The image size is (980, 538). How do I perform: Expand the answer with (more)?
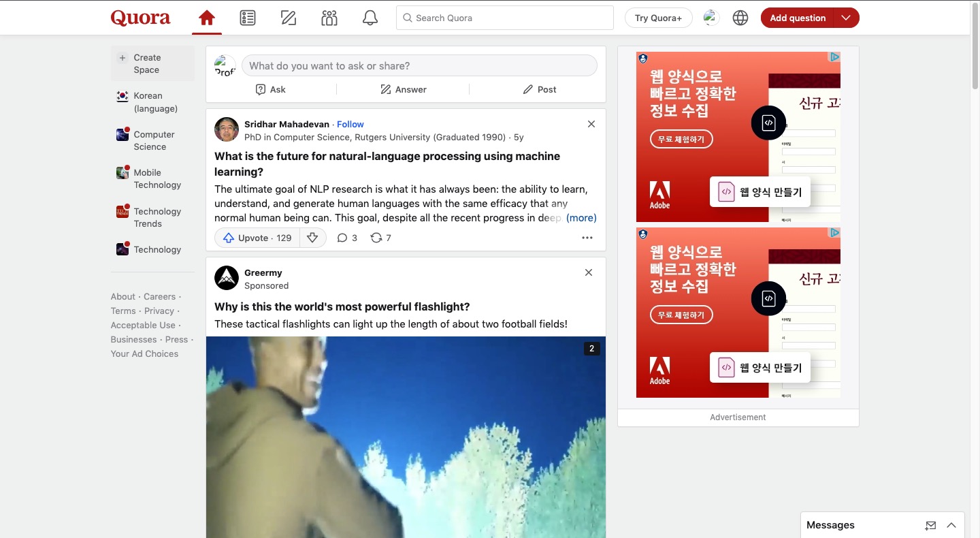pos(581,218)
